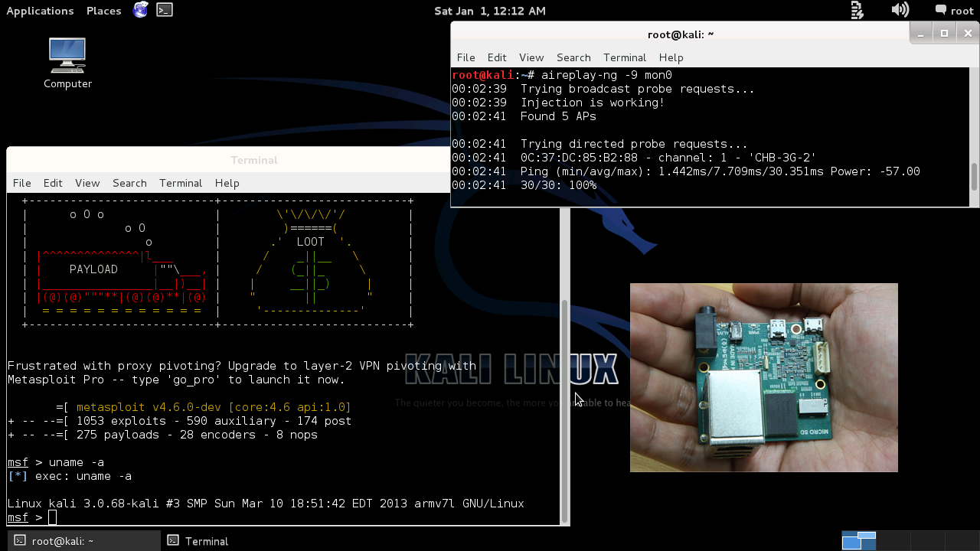Switch to the last workspace in switcher
This screenshot has height=551, width=980.
coord(961,540)
